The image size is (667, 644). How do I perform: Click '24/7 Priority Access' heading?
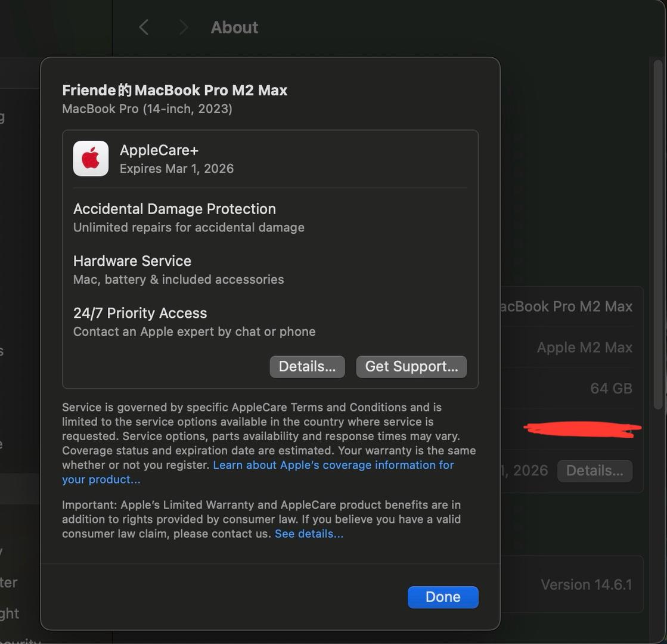coord(140,313)
